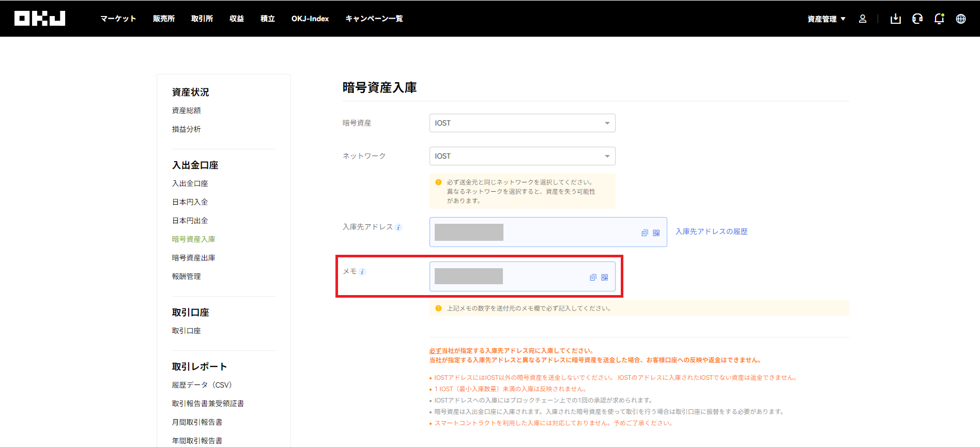Click the 暗号資産入庫 page heading
980x447 pixels.
tap(380, 88)
